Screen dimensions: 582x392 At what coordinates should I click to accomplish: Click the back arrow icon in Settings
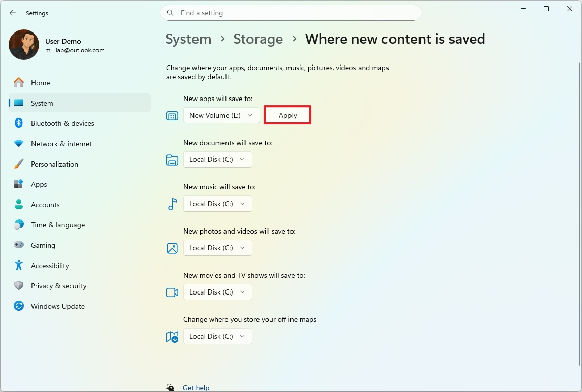click(x=13, y=13)
